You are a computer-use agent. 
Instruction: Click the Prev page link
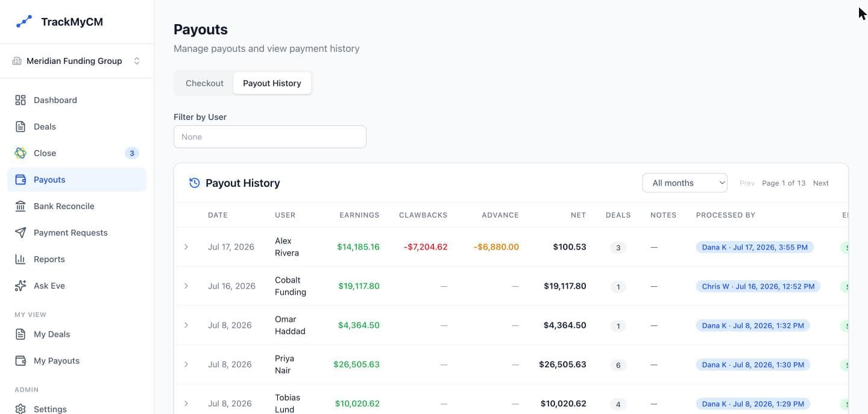(747, 183)
